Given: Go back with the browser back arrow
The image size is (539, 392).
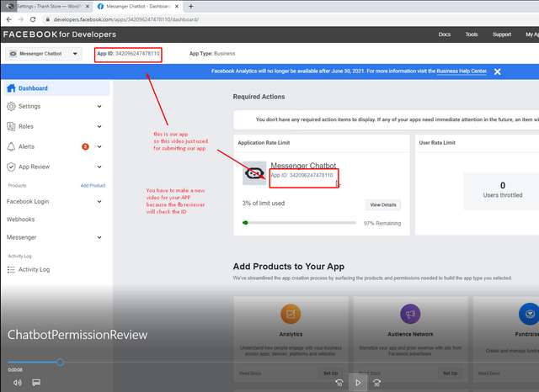Looking at the screenshot, I should [9, 19].
